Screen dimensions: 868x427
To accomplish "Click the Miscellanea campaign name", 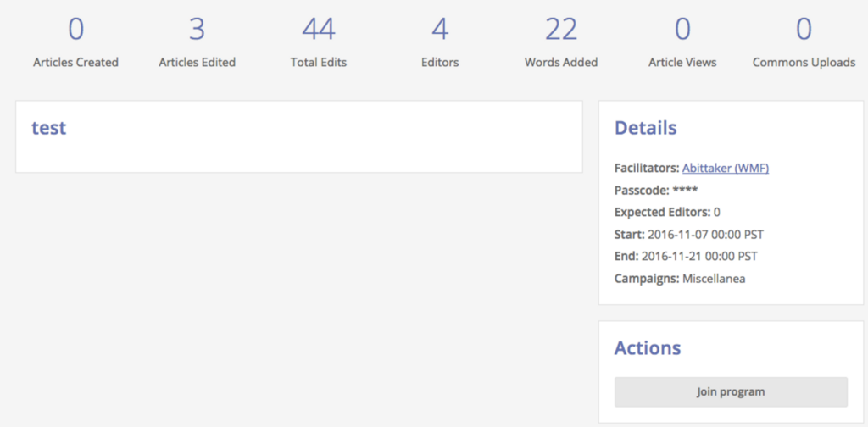I will (714, 279).
